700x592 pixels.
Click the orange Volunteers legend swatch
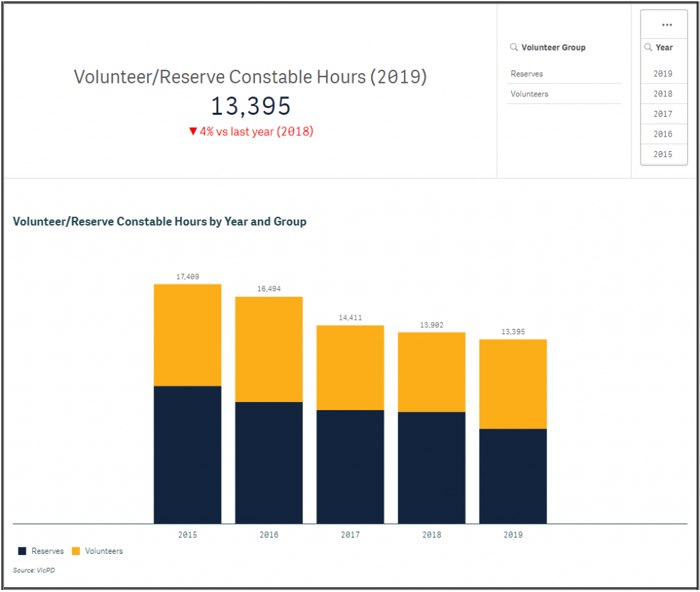click(x=76, y=551)
